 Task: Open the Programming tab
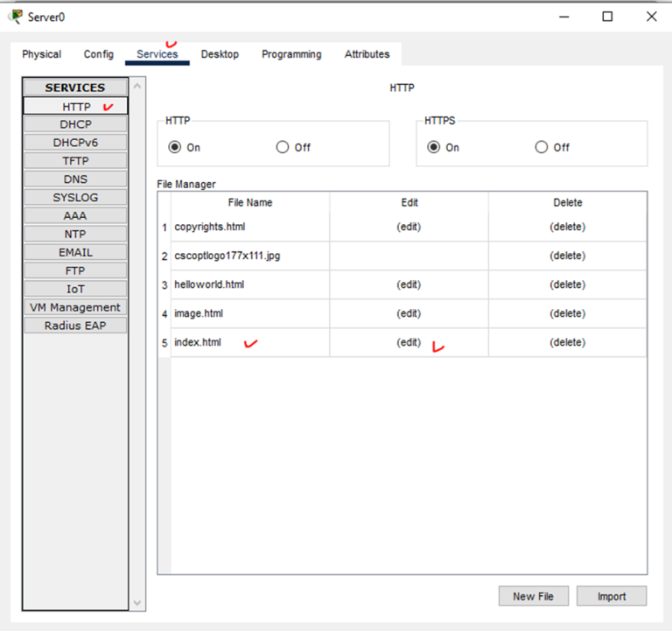(291, 54)
